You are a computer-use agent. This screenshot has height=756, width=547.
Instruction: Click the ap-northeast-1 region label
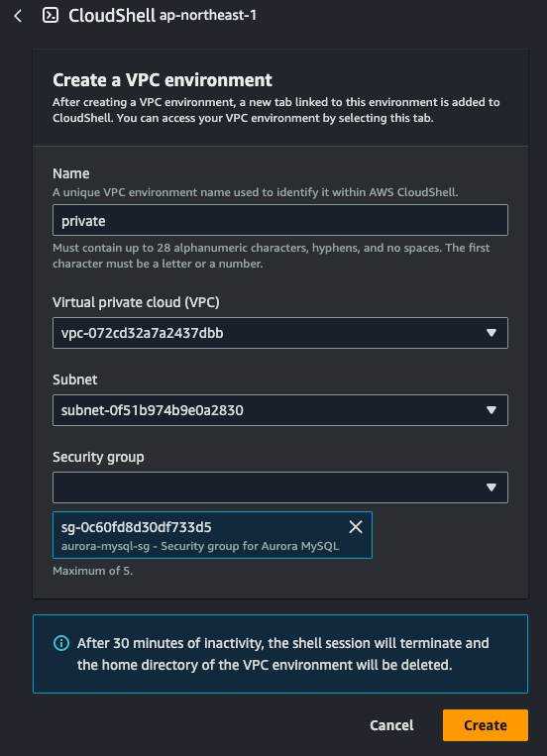208,16
